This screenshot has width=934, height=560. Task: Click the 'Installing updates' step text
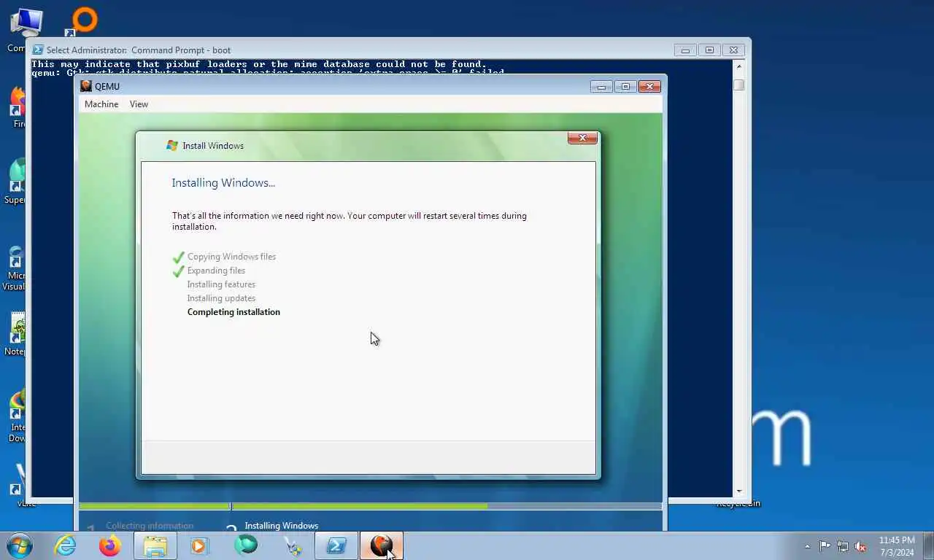click(221, 298)
